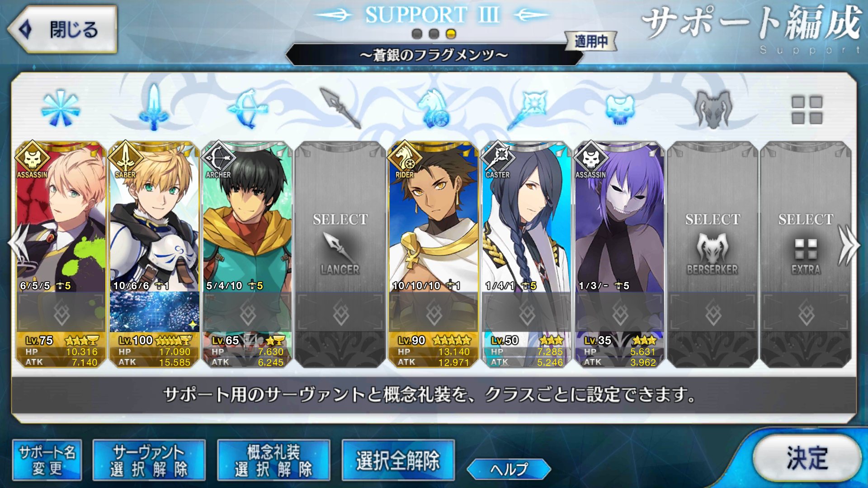Open the empty Lancer SELECT slot
Screen dimensions: 868x488
[340, 254]
